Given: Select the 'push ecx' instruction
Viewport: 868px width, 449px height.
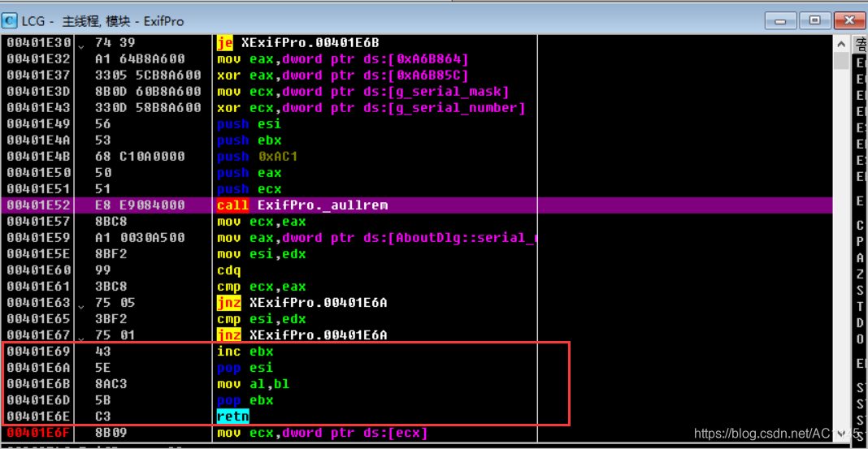Looking at the screenshot, I should pyautogui.click(x=250, y=189).
